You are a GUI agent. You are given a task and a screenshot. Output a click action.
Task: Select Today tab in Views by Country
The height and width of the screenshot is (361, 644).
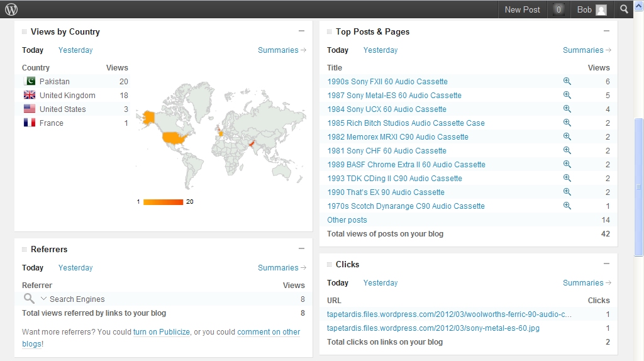click(33, 50)
